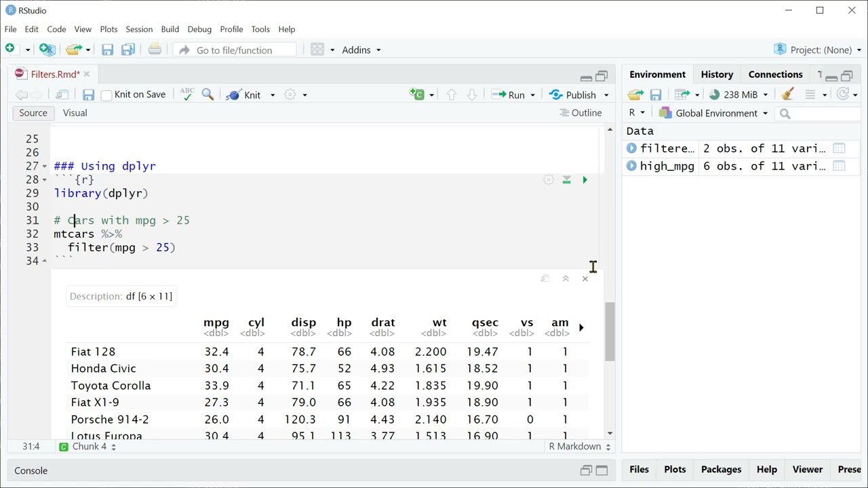Click the Knit button

tap(245, 95)
